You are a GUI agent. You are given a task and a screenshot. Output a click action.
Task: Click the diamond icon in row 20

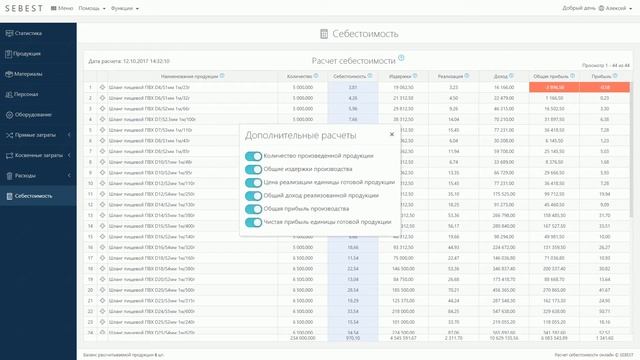click(x=102, y=290)
